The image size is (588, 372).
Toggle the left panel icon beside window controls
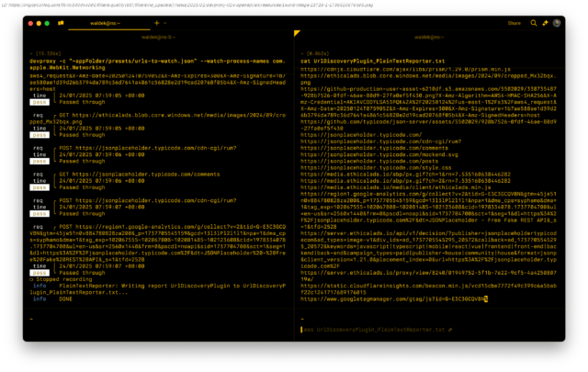pyautogui.click(x=61, y=21)
